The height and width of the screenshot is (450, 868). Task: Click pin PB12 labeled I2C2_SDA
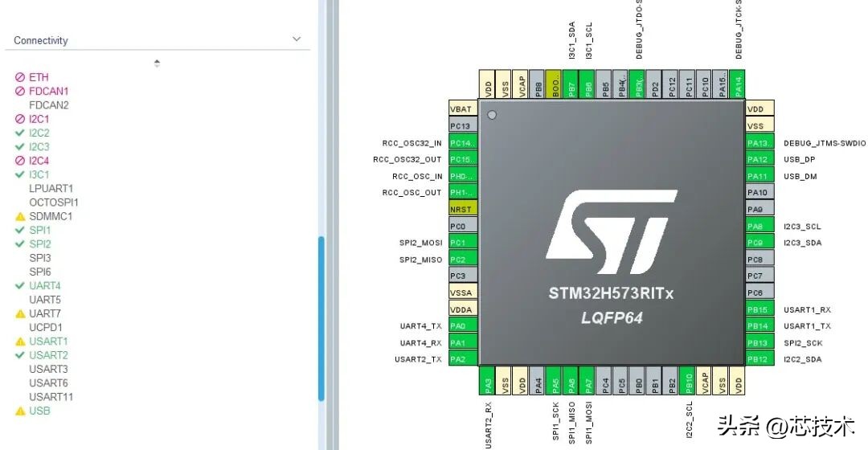click(x=759, y=358)
